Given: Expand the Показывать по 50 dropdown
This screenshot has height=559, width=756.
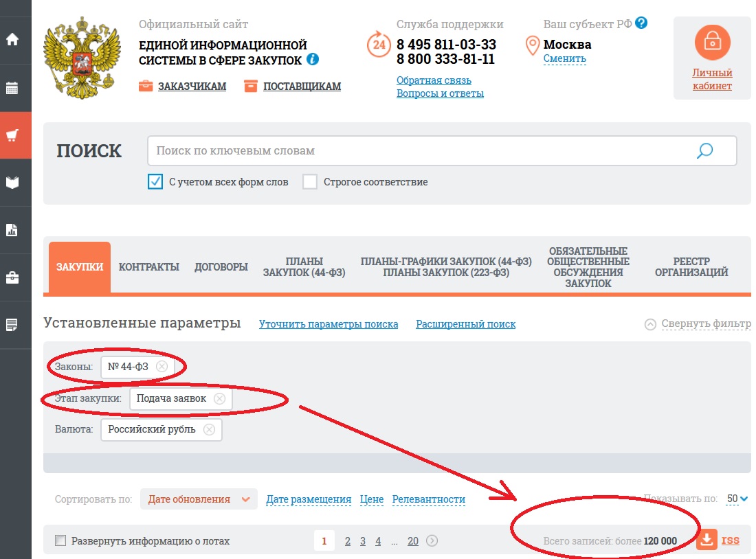Looking at the screenshot, I should tap(737, 499).
